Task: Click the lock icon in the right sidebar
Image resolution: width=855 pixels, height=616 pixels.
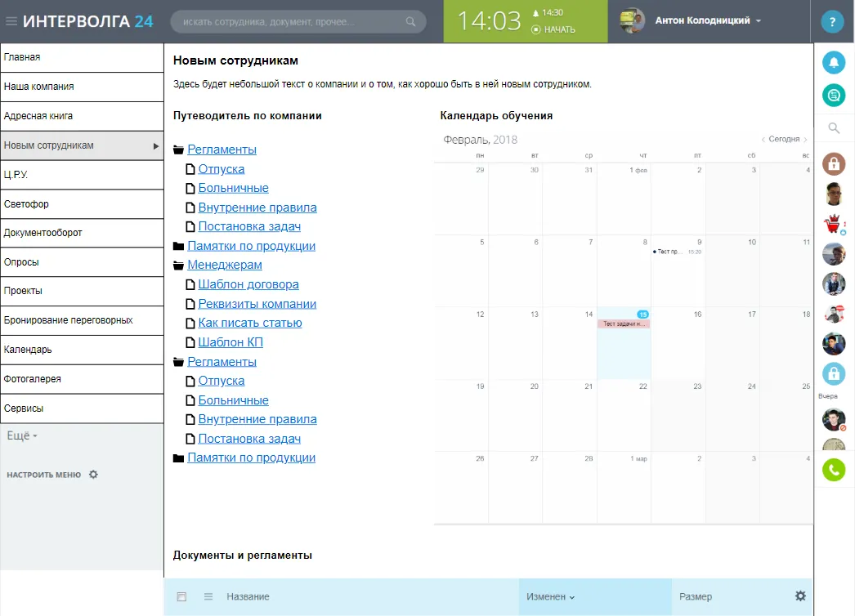Action: tap(833, 164)
